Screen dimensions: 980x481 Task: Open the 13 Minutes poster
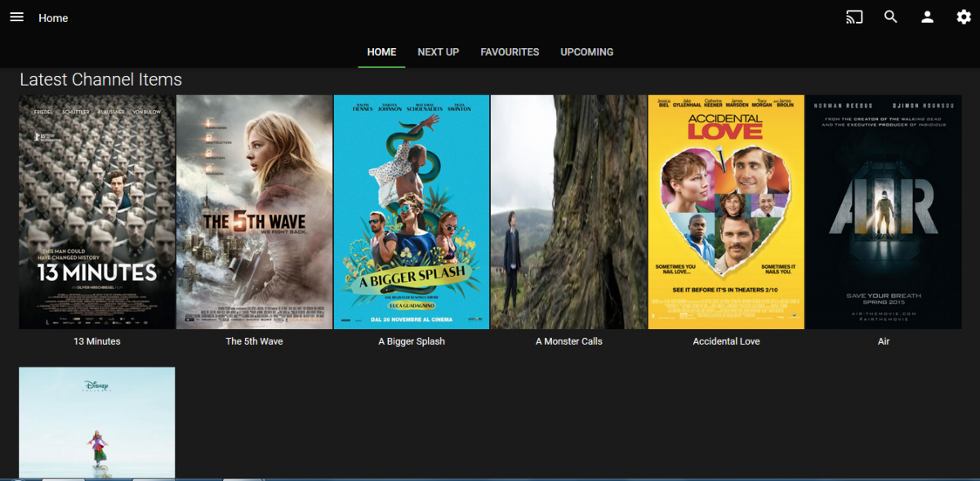[x=97, y=212]
